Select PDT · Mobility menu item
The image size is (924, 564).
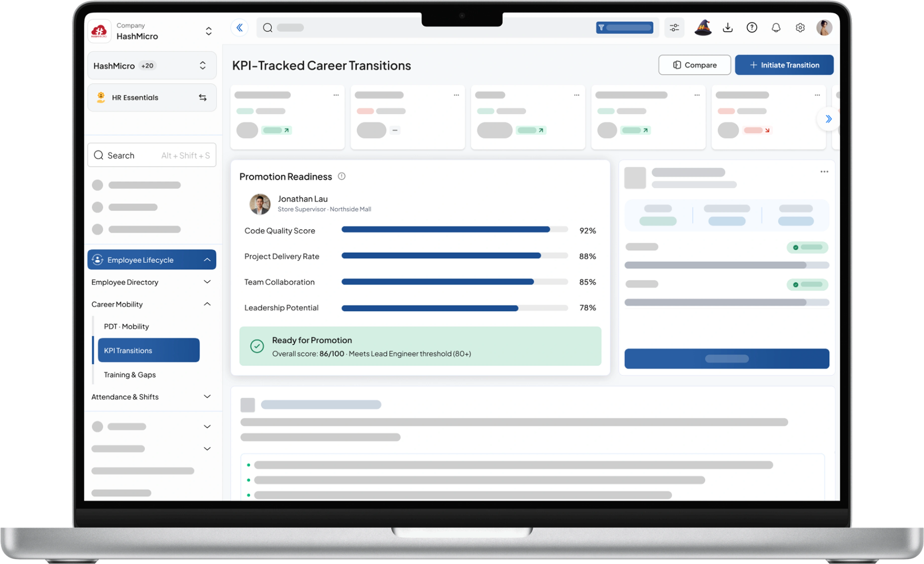point(126,326)
